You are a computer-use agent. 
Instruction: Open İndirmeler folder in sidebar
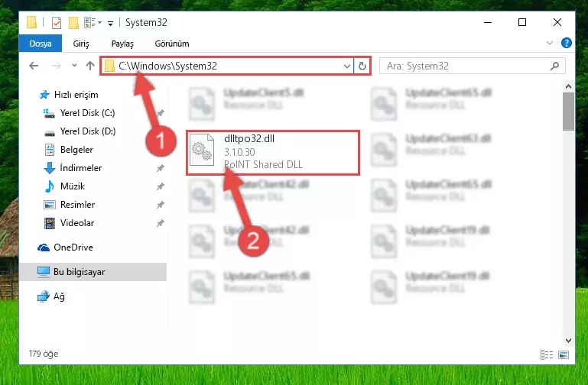point(73,168)
